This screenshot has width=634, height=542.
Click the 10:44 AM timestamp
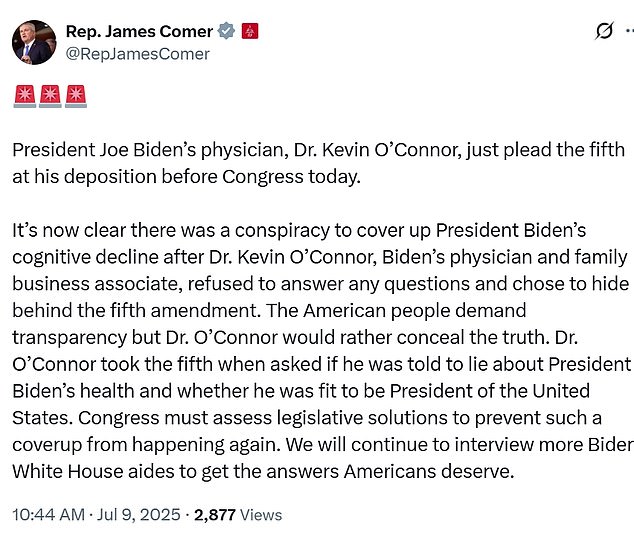point(49,515)
